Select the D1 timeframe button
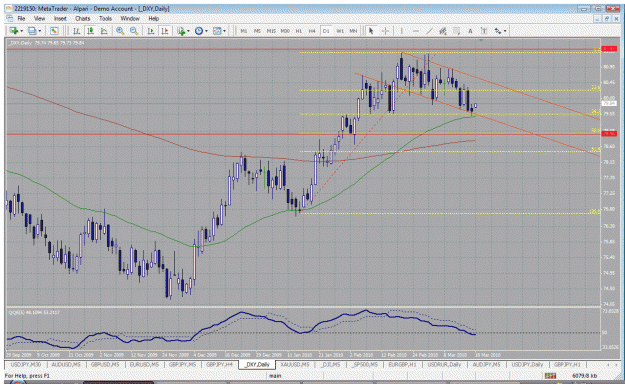The height and width of the screenshot is (384, 625). point(326,31)
